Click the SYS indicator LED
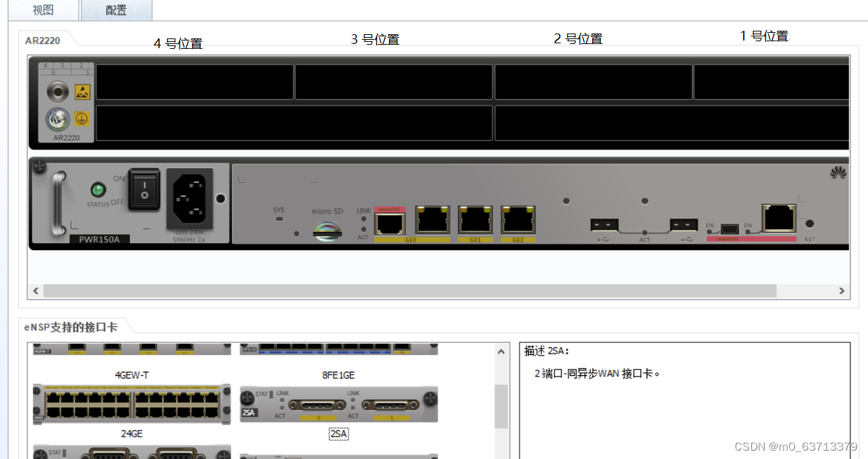 pos(279,218)
